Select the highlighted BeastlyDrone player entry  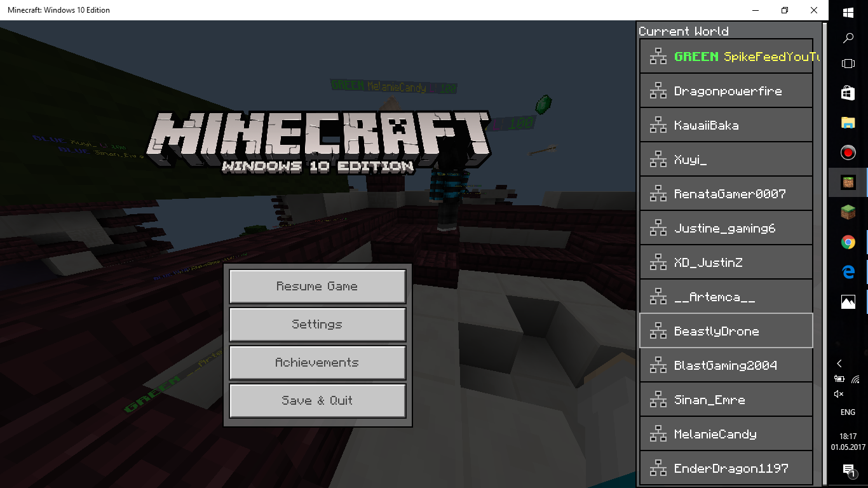(x=726, y=330)
